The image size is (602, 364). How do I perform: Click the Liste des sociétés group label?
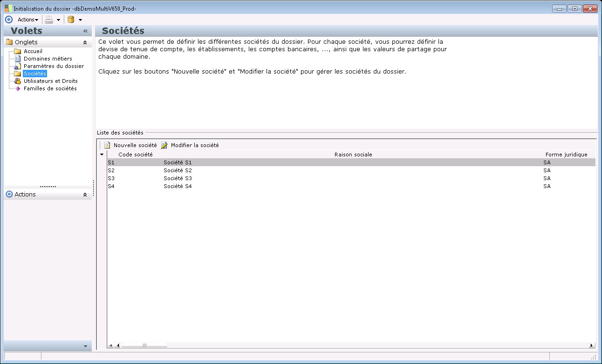[x=120, y=133]
